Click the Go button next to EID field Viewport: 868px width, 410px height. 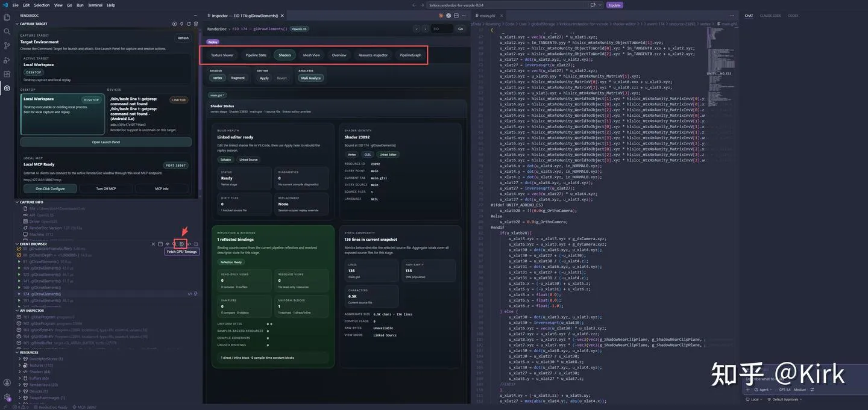click(461, 29)
